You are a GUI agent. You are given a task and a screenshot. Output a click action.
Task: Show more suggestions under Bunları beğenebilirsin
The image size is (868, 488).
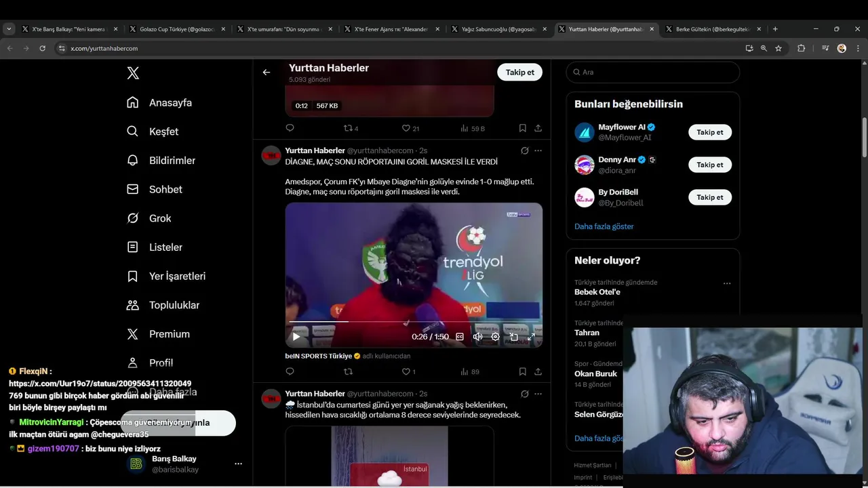point(604,226)
